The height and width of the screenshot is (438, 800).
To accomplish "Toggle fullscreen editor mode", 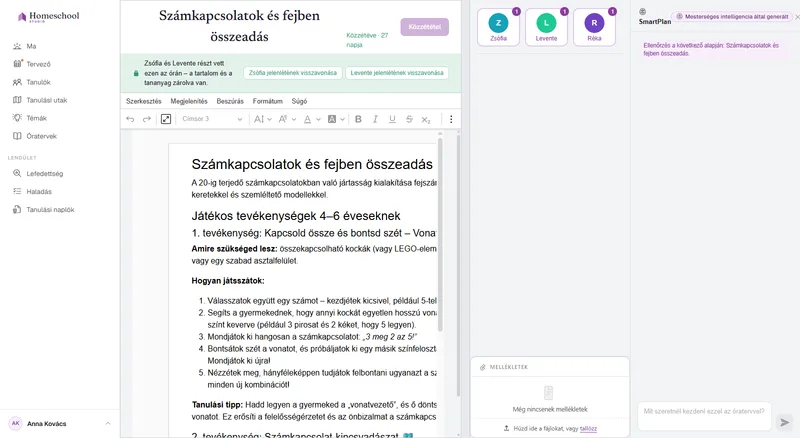I will 166,119.
